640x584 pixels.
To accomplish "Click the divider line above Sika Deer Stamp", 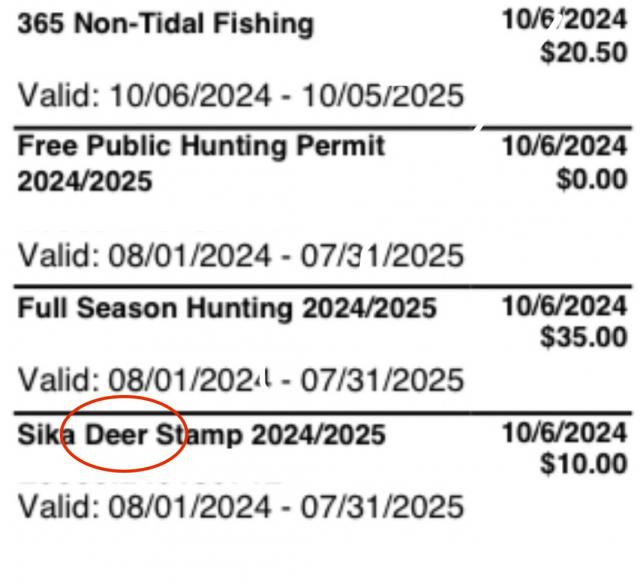I will coord(320,412).
